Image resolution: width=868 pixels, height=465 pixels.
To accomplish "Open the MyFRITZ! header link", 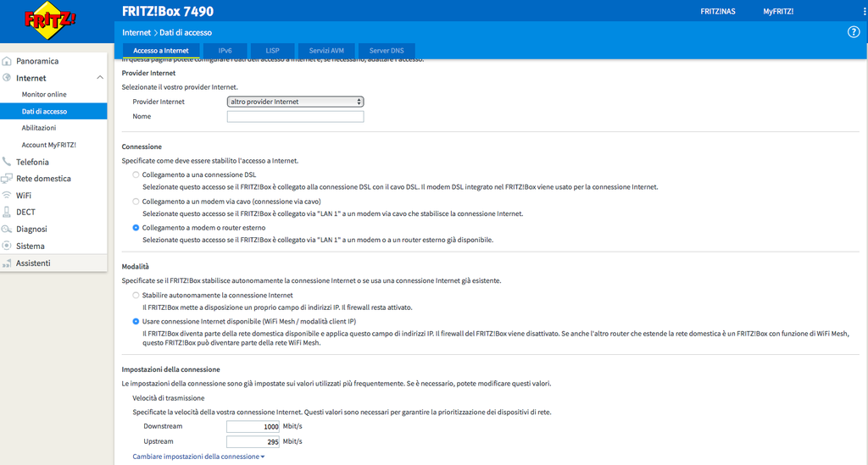I will click(x=778, y=11).
